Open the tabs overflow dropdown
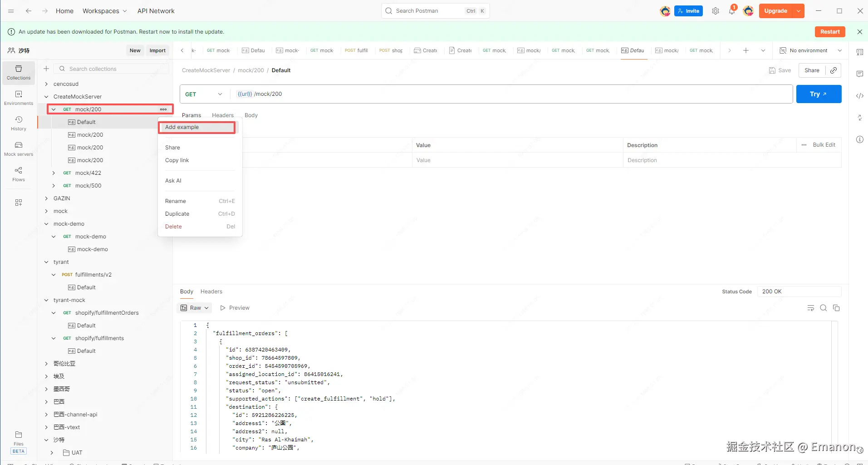Screen dimensions: 868x465 (x=763, y=50)
